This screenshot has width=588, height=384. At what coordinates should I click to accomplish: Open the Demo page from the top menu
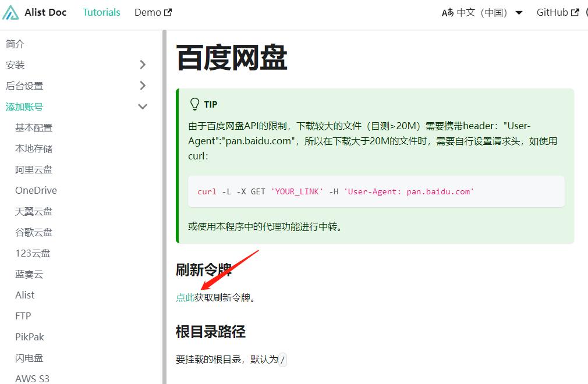[x=148, y=12]
